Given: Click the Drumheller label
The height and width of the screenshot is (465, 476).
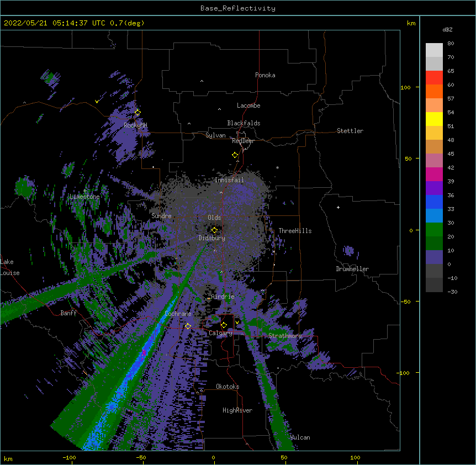Looking at the screenshot, I should (x=352, y=269).
